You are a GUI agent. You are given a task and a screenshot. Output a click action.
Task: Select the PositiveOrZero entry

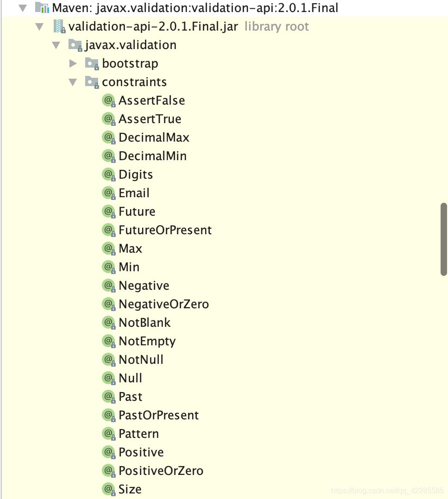[x=161, y=470]
